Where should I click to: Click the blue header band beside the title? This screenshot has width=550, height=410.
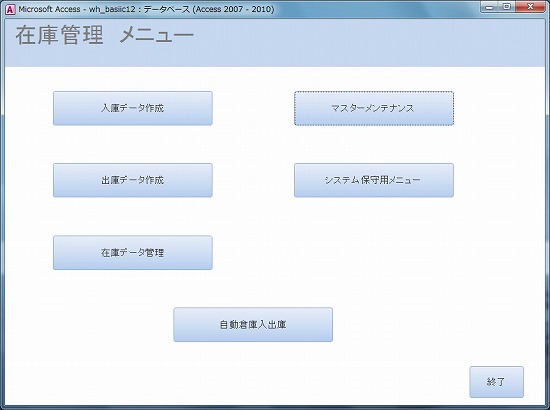coord(368,42)
